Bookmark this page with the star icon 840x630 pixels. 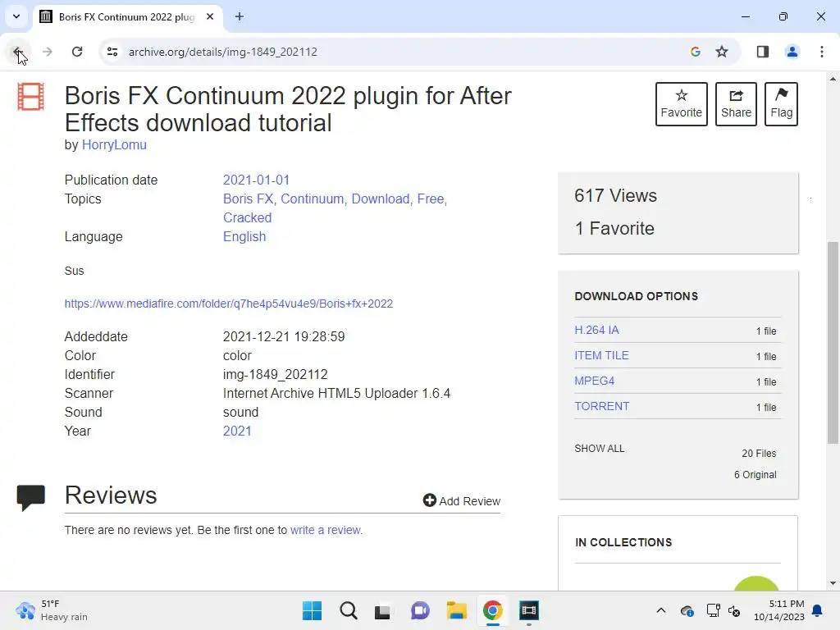click(722, 52)
